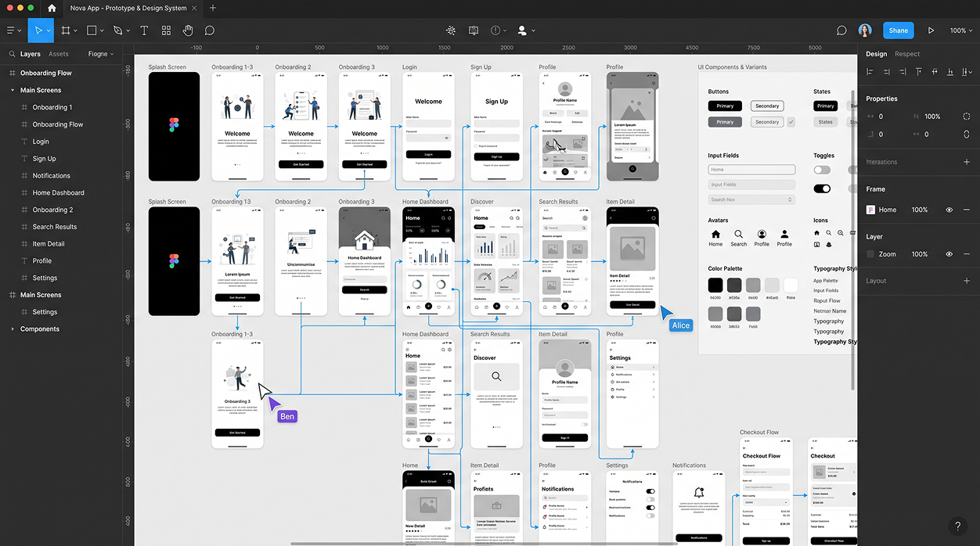Image resolution: width=980 pixels, height=546 pixels.
Task: Align right in Design panel
Action: coord(902,72)
